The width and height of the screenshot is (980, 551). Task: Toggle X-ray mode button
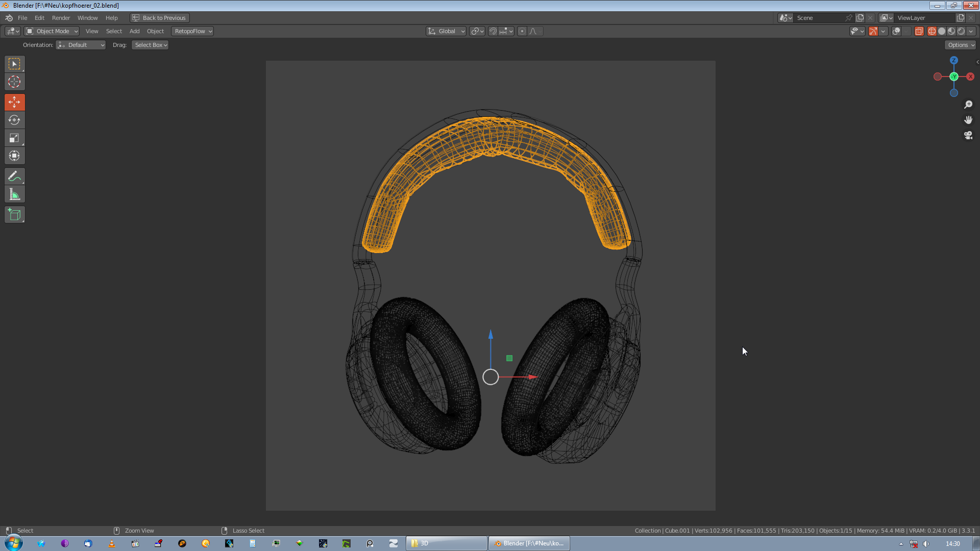[x=919, y=31]
